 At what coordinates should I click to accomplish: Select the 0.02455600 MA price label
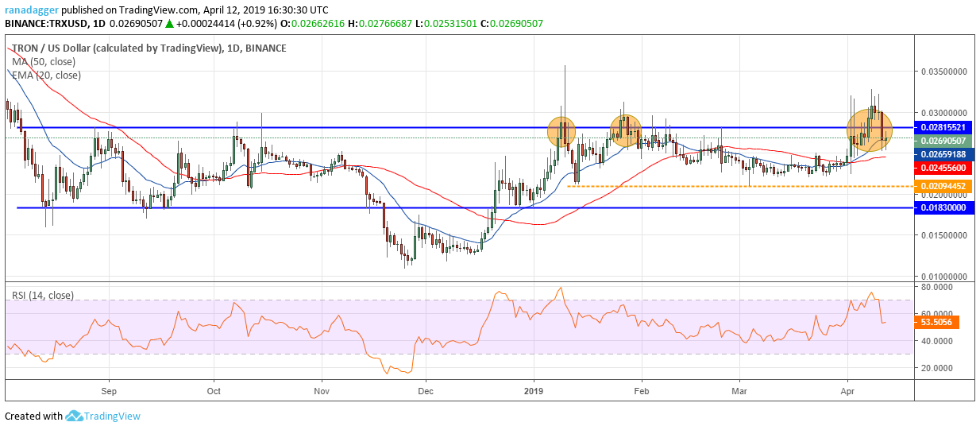pos(943,168)
